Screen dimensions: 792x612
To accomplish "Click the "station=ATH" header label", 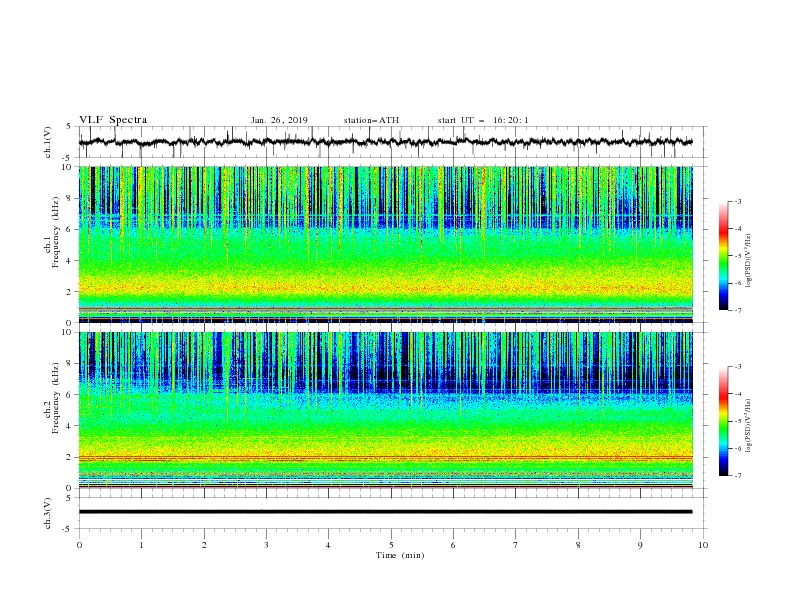I will coord(371,120).
